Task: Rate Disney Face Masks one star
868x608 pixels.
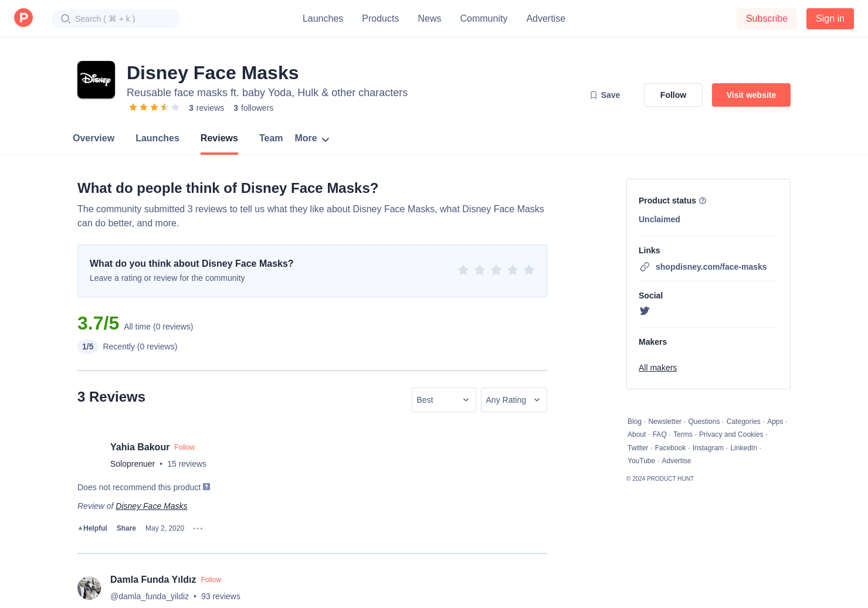Action: click(x=463, y=270)
